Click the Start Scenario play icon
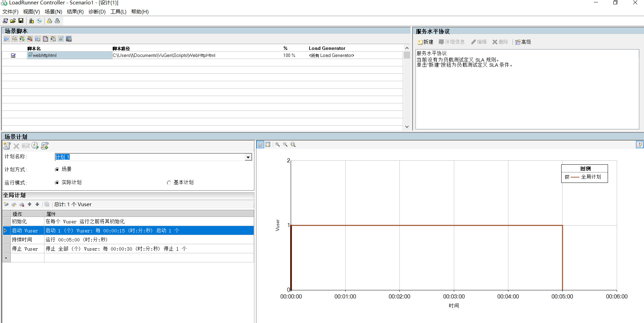This screenshot has height=323, width=644. tap(6, 39)
